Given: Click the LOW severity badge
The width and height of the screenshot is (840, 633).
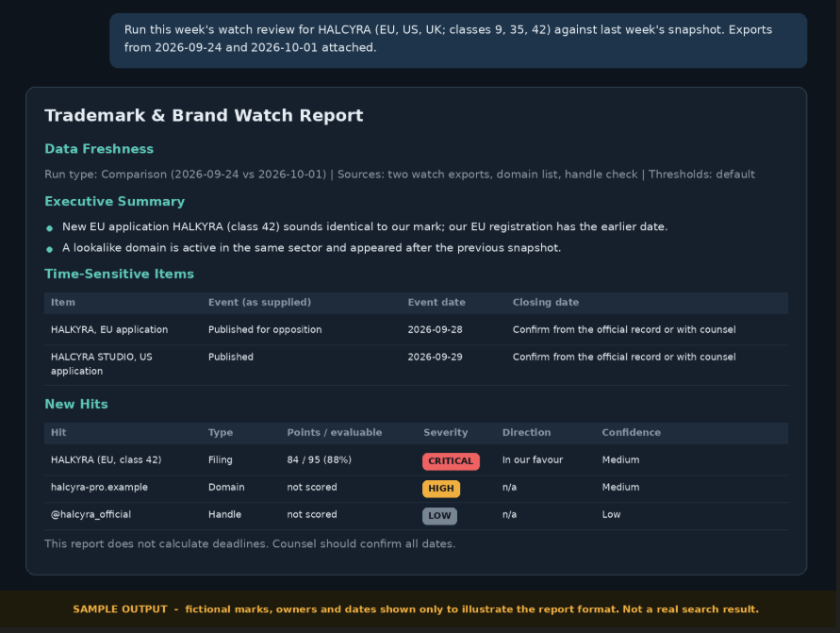Looking at the screenshot, I should (439, 516).
